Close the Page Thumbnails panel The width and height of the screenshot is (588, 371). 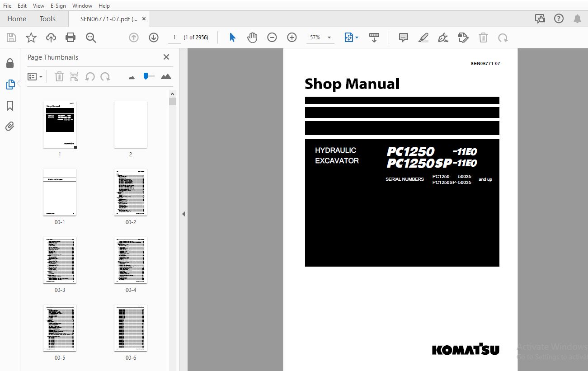tap(166, 57)
